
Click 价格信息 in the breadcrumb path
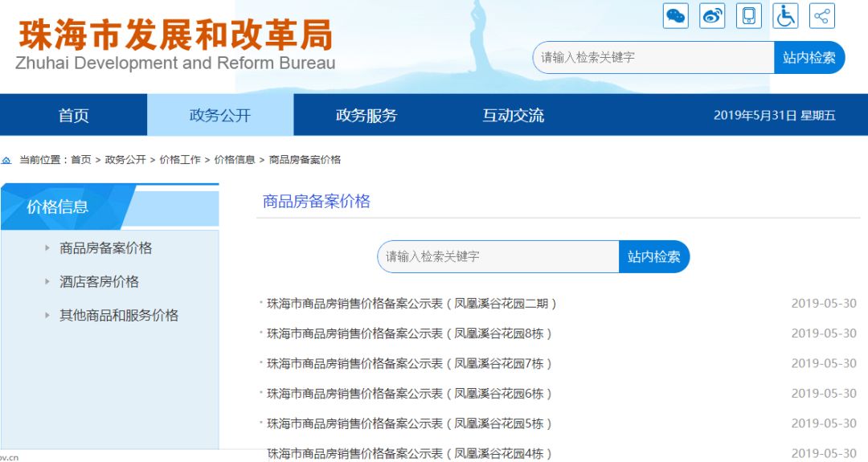235,160
